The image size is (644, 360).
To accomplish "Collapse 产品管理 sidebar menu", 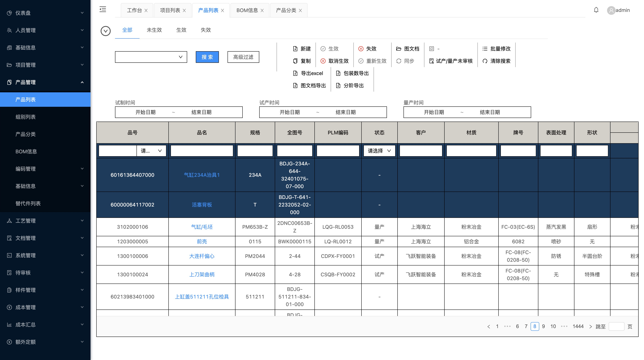I will point(45,82).
